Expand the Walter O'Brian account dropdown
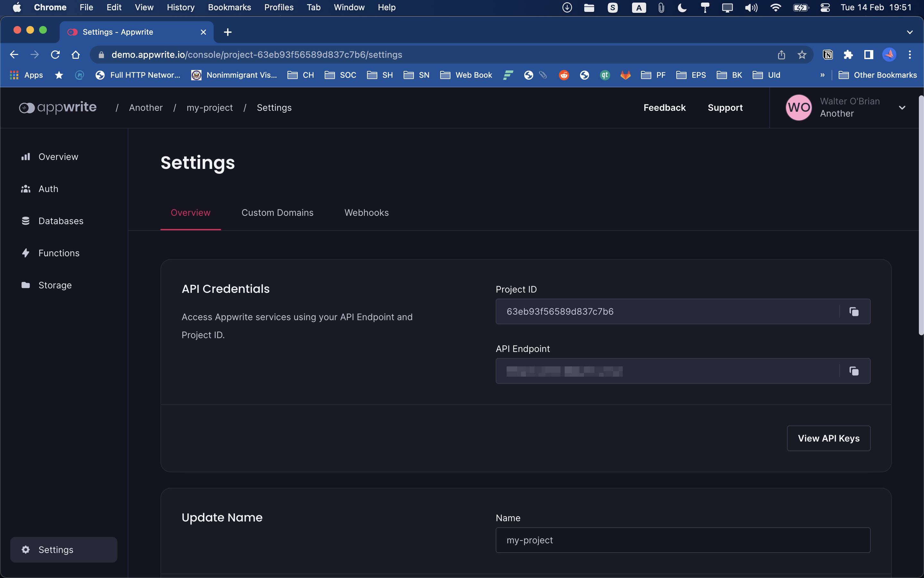Image resolution: width=924 pixels, height=578 pixels. coord(902,108)
